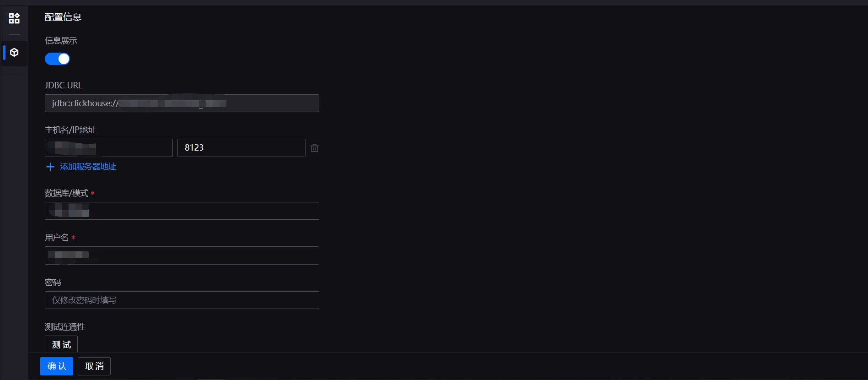
Task: Turn off the 信息展示 switch
Action: click(x=57, y=59)
